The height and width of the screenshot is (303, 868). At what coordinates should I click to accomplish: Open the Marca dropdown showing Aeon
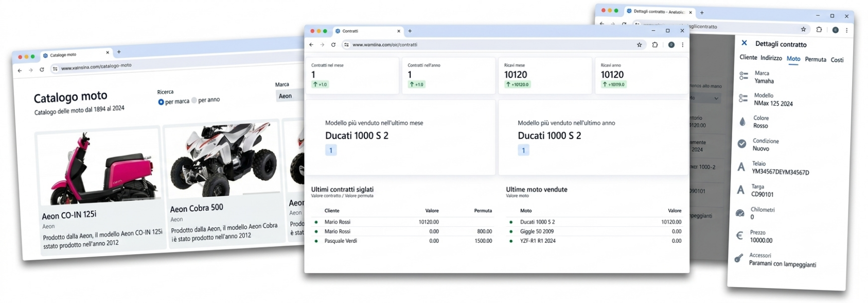tap(291, 96)
